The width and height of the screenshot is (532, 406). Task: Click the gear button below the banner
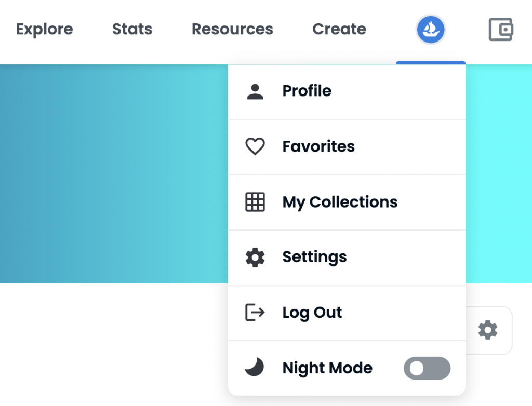(488, 330)
